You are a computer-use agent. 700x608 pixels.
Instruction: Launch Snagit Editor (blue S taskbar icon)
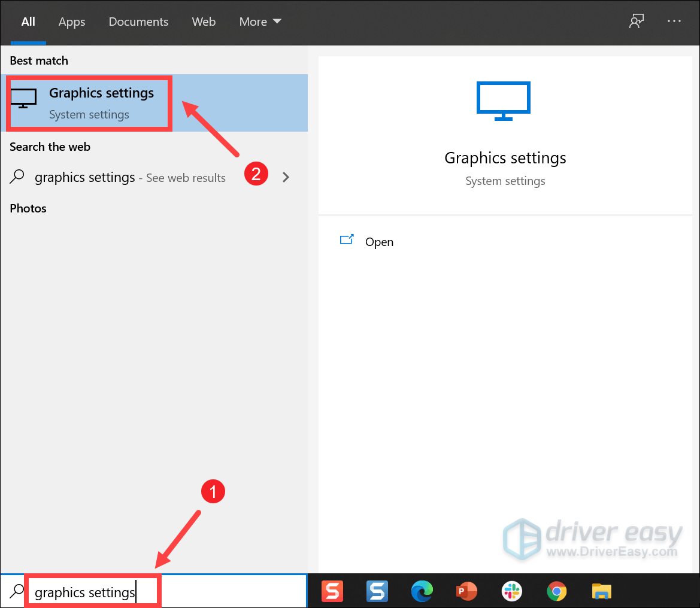377,591
